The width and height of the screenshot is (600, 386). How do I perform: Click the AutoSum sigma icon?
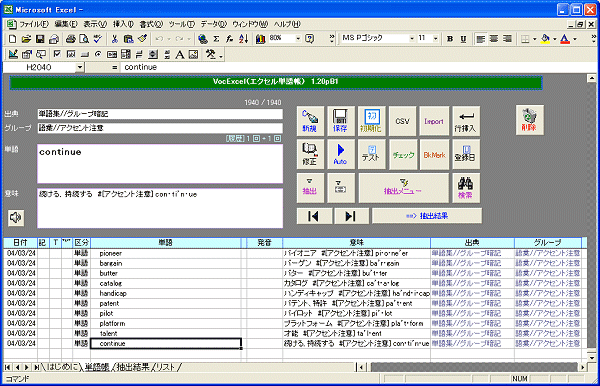[x=216, y=39]
